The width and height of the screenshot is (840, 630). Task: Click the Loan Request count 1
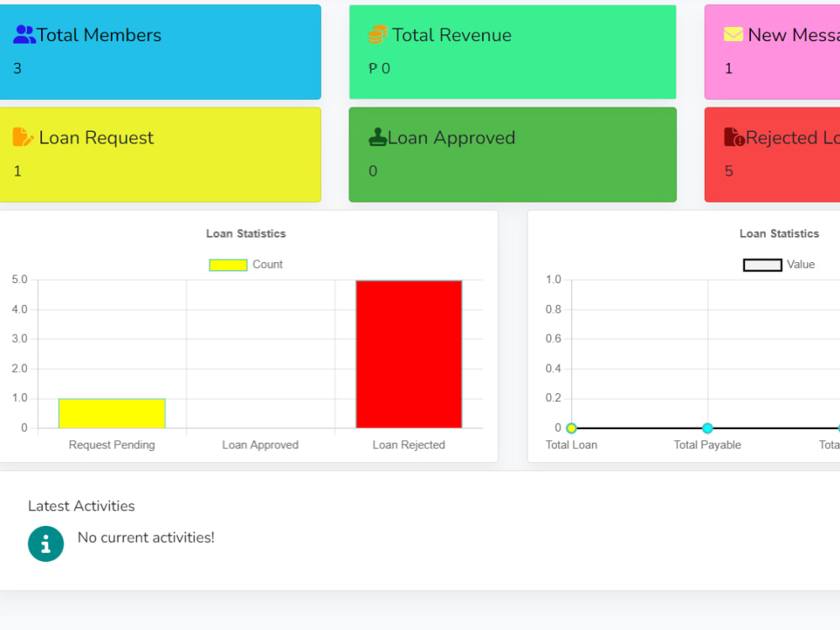18,171
